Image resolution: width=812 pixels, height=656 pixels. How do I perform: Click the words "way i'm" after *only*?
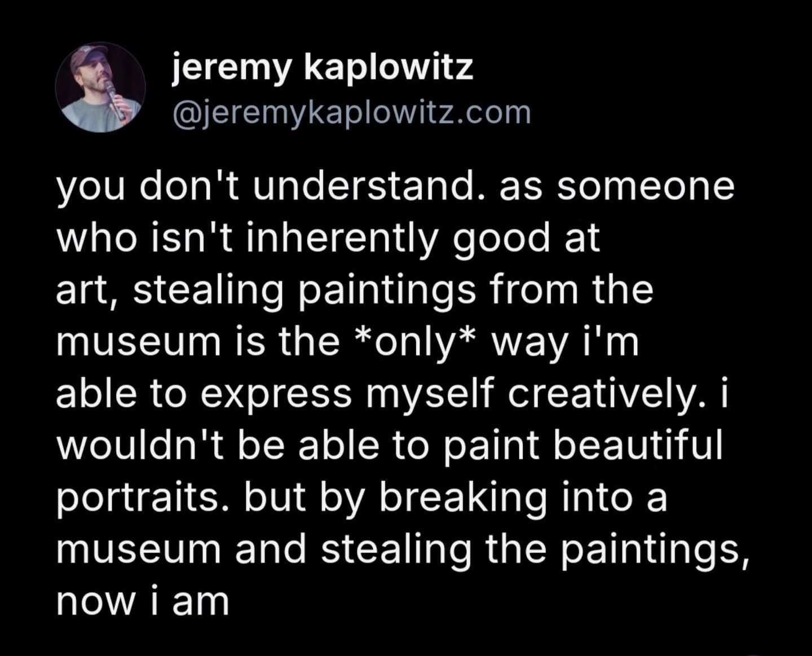point(566,342)
